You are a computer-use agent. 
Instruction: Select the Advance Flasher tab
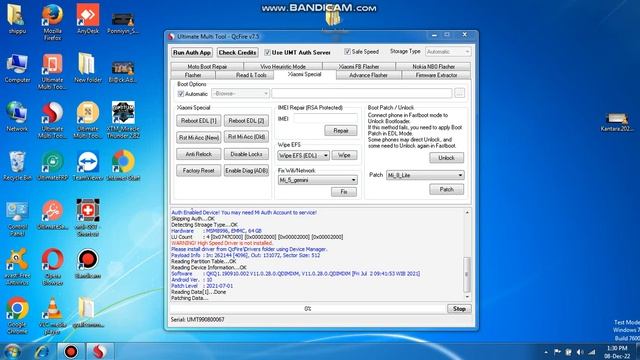(x=368, y=75)
